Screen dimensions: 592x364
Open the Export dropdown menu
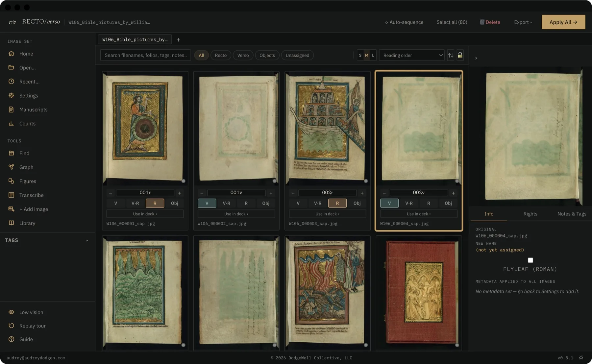[523, 22]
